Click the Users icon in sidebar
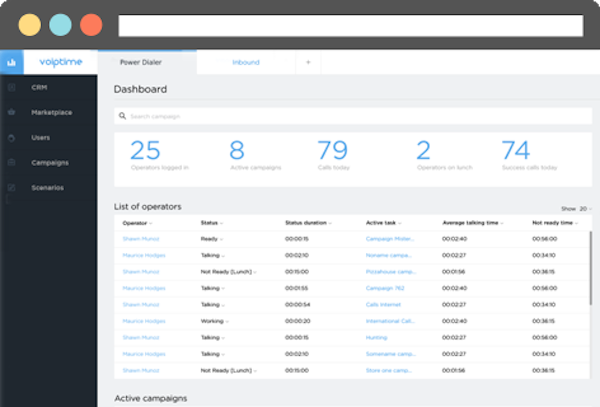Image resolution: width=600 pixels, height=407 pixels. coord(12,137)
